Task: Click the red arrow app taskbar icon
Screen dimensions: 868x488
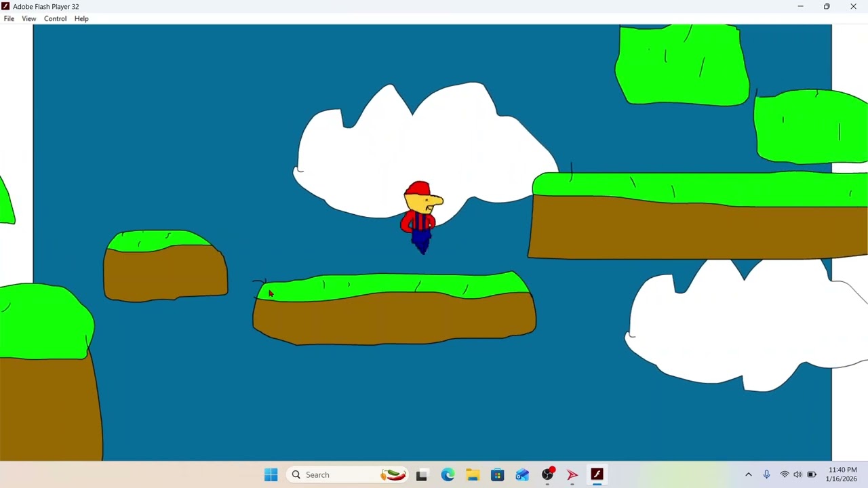Action: (x=572, y=474)
